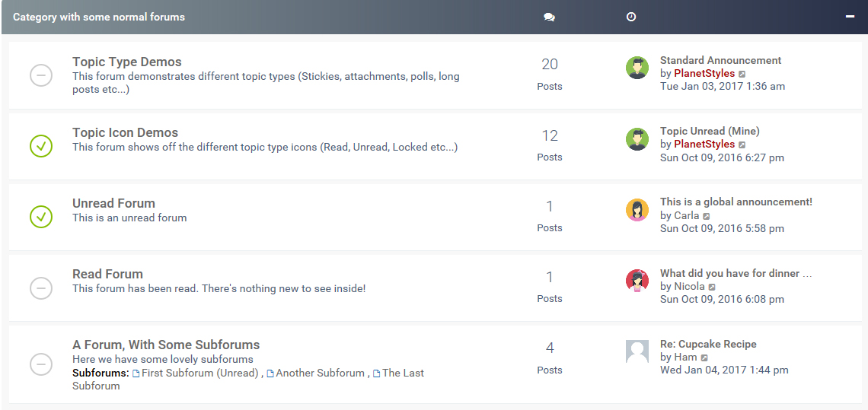Click the unread status icon for Topic Icon Demos
The width and height of the screenshot is (868, 410).
[41, 146]
